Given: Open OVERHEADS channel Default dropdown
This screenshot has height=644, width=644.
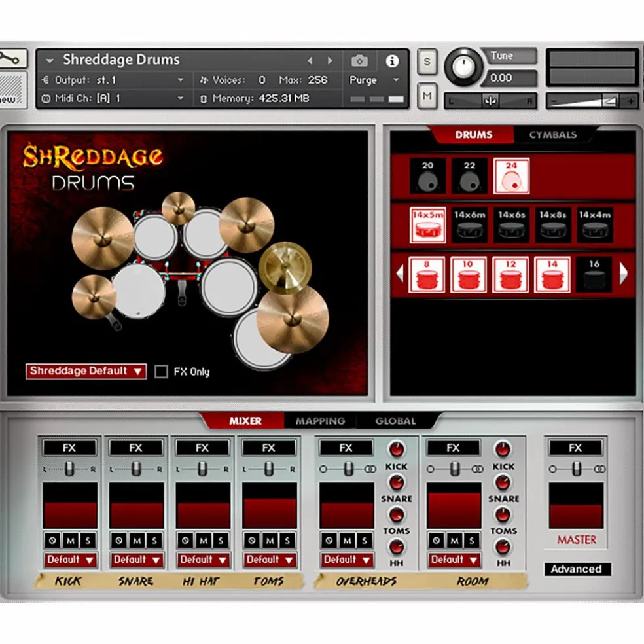Looking at the screenshot, I should coord(347,560).
